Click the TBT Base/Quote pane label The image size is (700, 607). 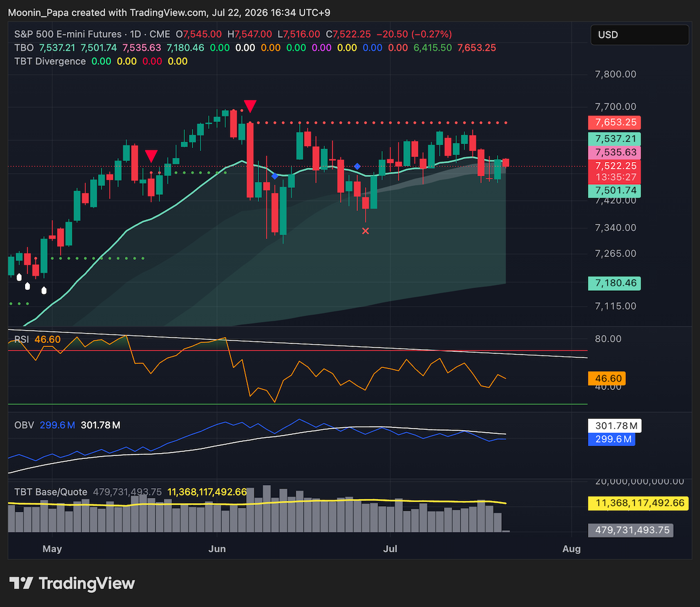pos(51,492)
